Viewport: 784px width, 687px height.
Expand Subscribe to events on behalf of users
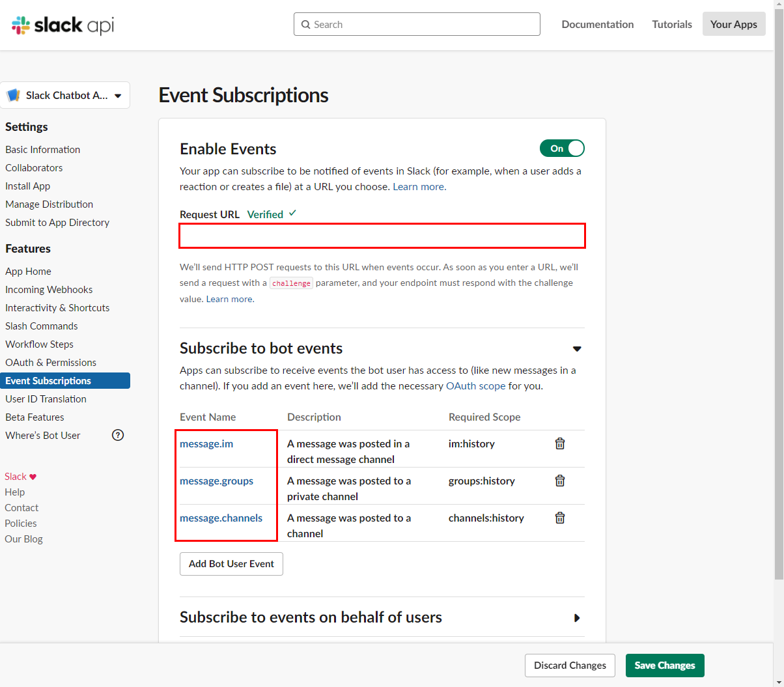577,618
